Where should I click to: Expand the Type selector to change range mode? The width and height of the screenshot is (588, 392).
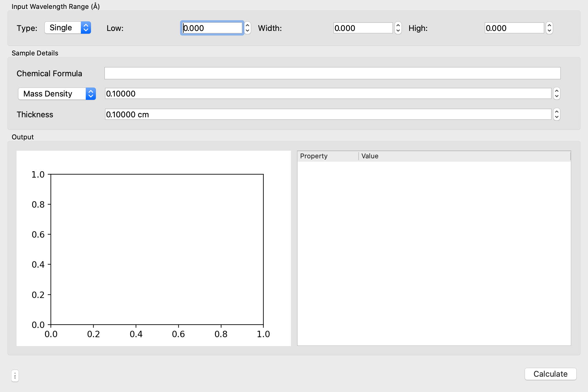pyautogui.click(x=85, y=28)
